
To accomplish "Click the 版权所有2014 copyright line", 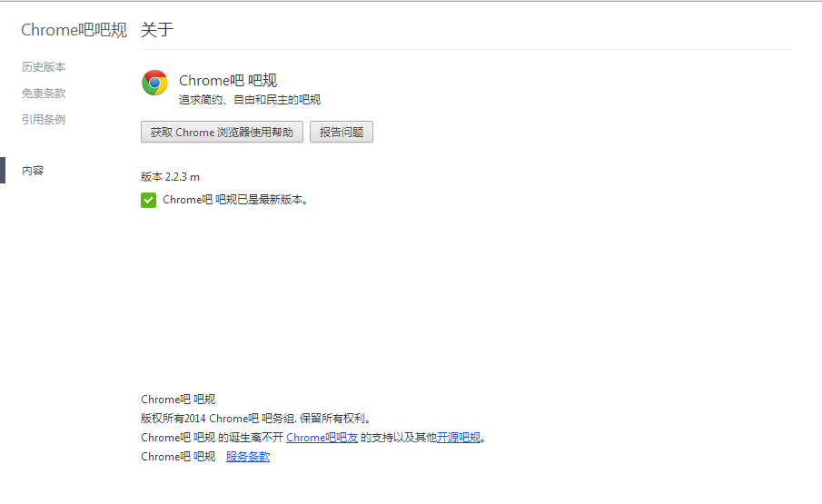I will click(256, 418).
